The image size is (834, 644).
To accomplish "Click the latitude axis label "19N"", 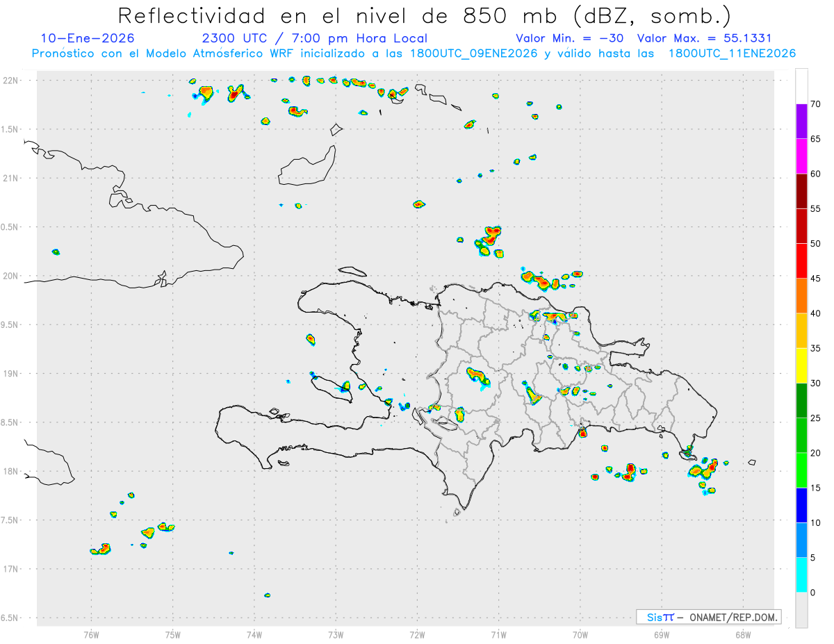I will [x=11, y=374].
